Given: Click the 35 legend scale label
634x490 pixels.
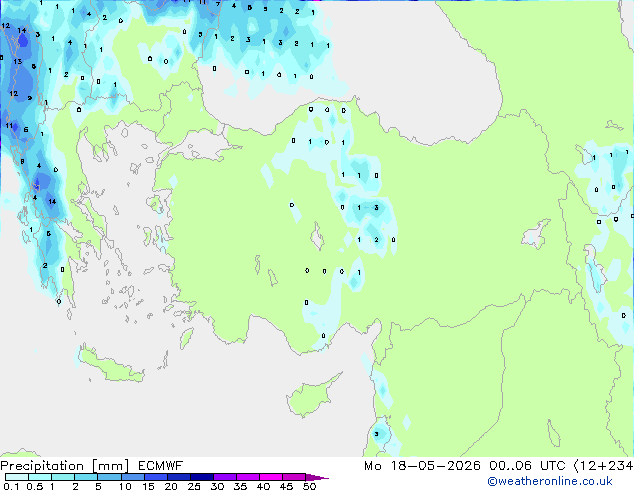Looking at the screenshot, I should click(240, 486).
